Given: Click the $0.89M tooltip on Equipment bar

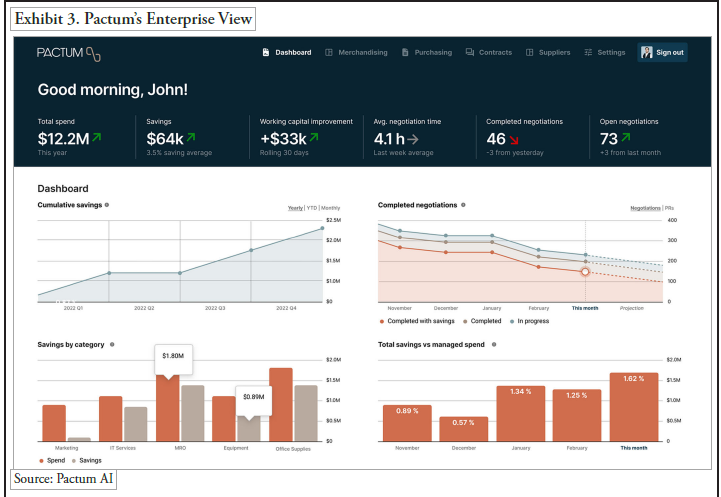Looking at the screenshot, I should 254,399.
